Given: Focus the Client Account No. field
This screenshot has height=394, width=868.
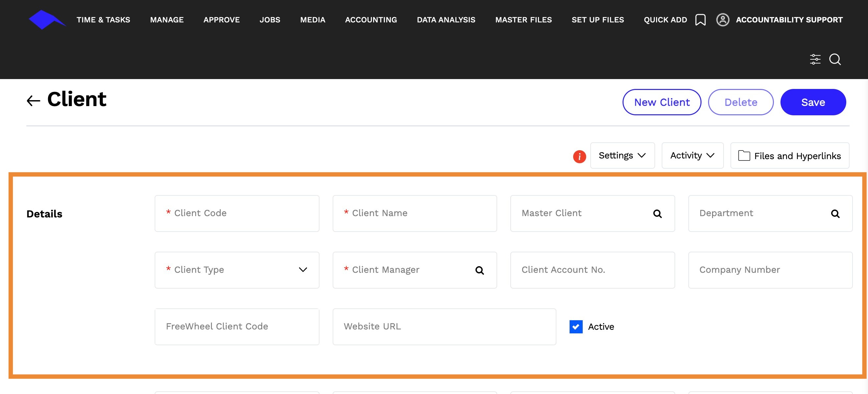Looking at the screenshot, I should (x=592, y=270).
